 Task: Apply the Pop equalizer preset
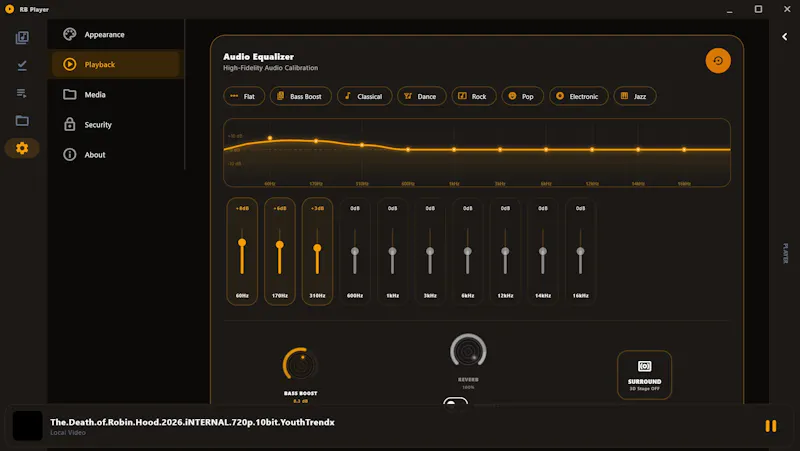522,96
